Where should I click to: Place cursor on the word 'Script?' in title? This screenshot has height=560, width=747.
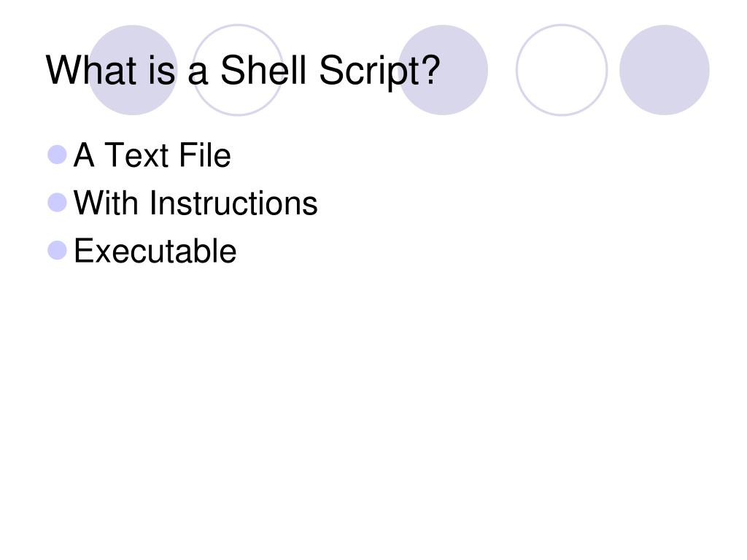tap(379, 71)
